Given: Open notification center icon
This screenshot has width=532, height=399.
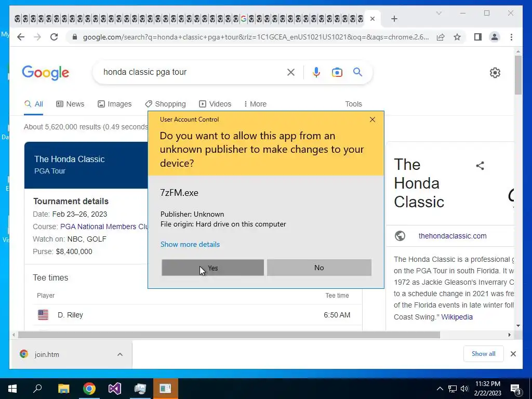Looking at the screenshot, I should [516, 389].
